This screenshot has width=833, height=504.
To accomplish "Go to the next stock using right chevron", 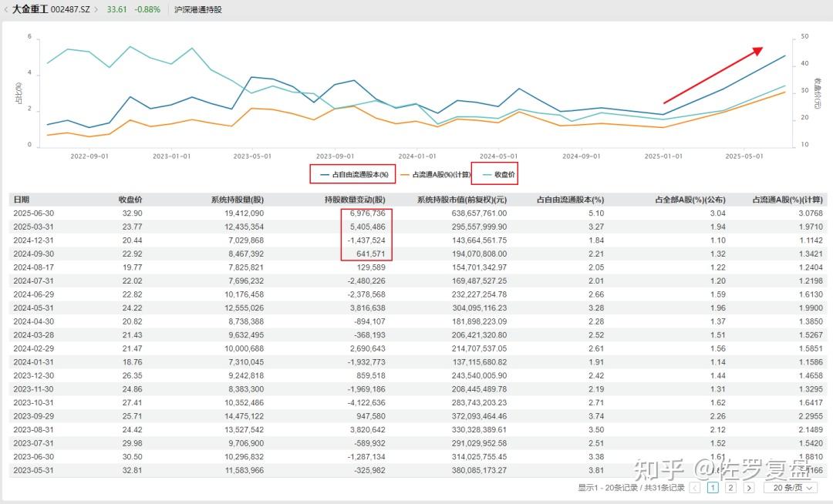I will [x=96, y=10].
